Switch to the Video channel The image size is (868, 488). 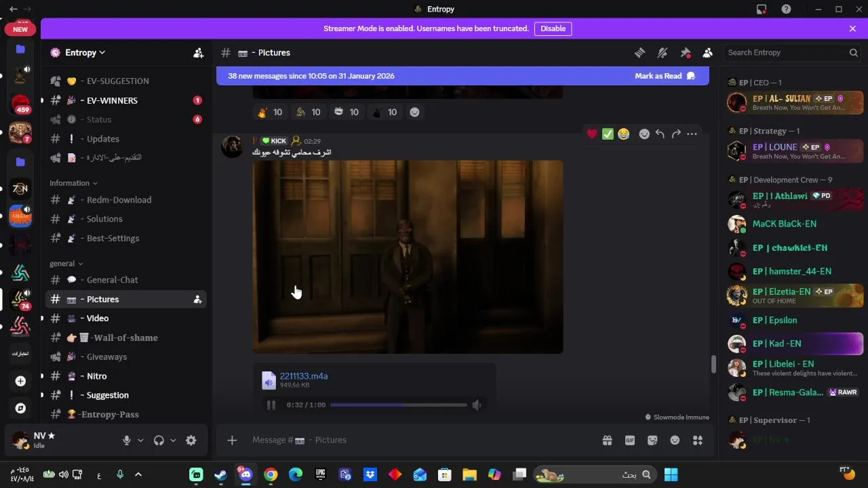[126, 319]
